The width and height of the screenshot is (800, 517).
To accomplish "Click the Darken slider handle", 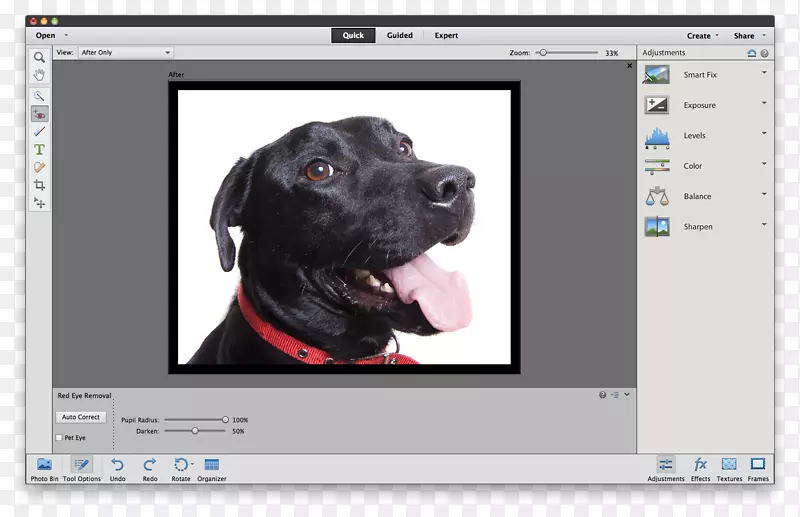I will click(195, 431).
